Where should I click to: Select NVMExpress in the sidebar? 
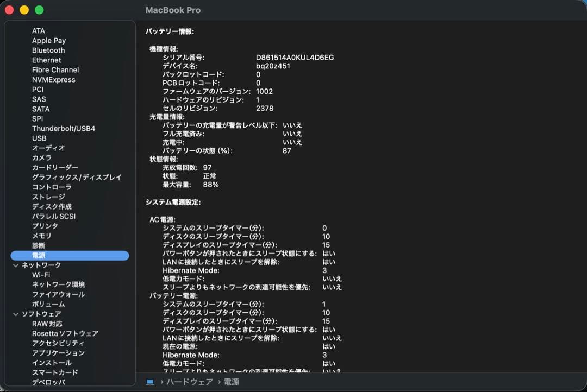pos(53,79)
